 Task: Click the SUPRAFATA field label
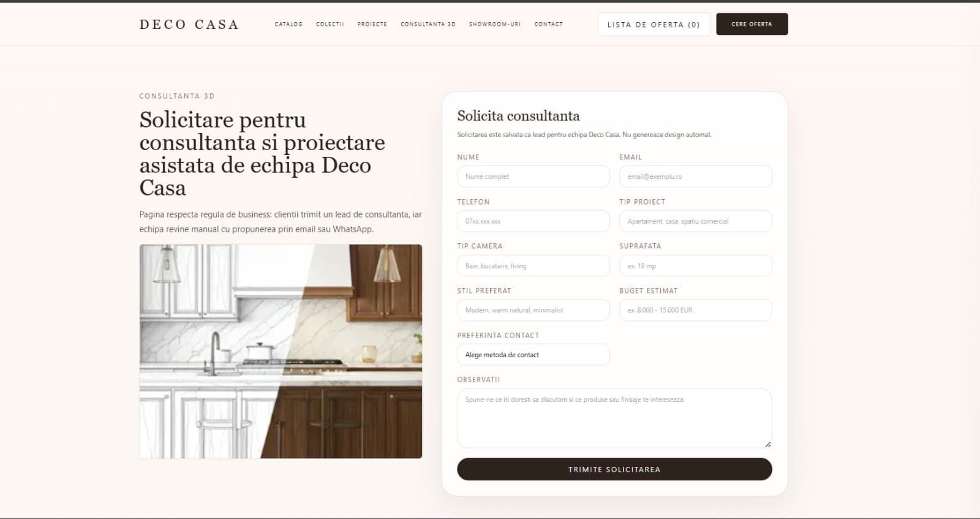click(x=640, y=246)
